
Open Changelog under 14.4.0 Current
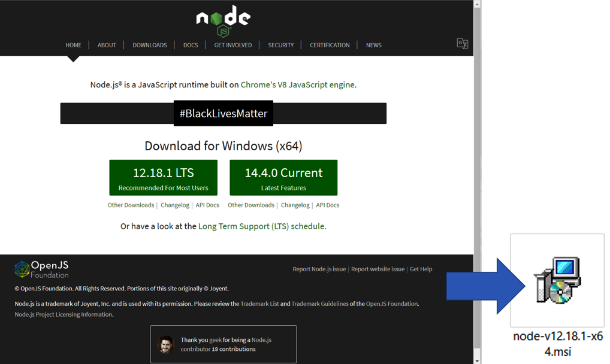pyautogui.click(x=295, y=205)
